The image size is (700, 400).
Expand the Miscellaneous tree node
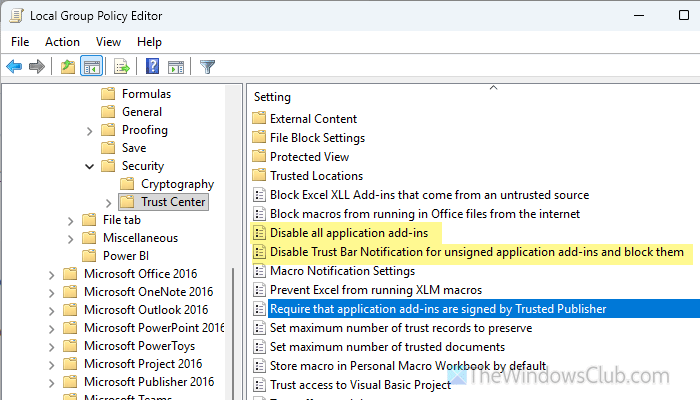pos(70,239)
